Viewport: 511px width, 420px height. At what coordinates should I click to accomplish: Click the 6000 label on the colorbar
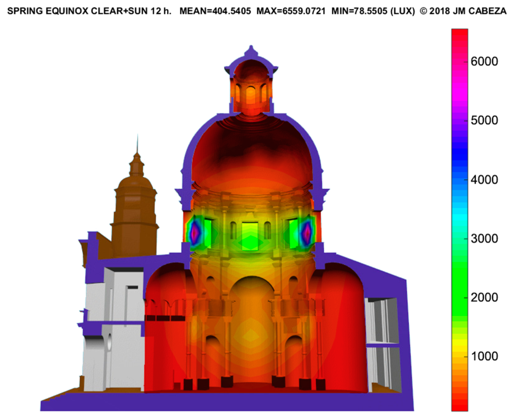point(484,62)
